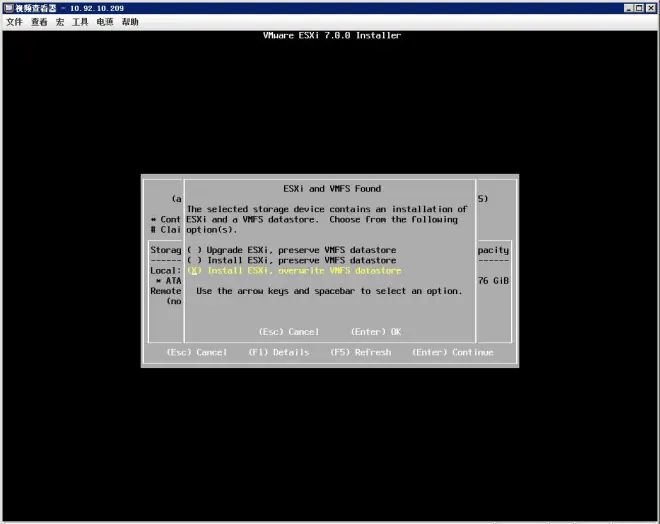
Task: Close the video viewer window
Action: (651, 8)
